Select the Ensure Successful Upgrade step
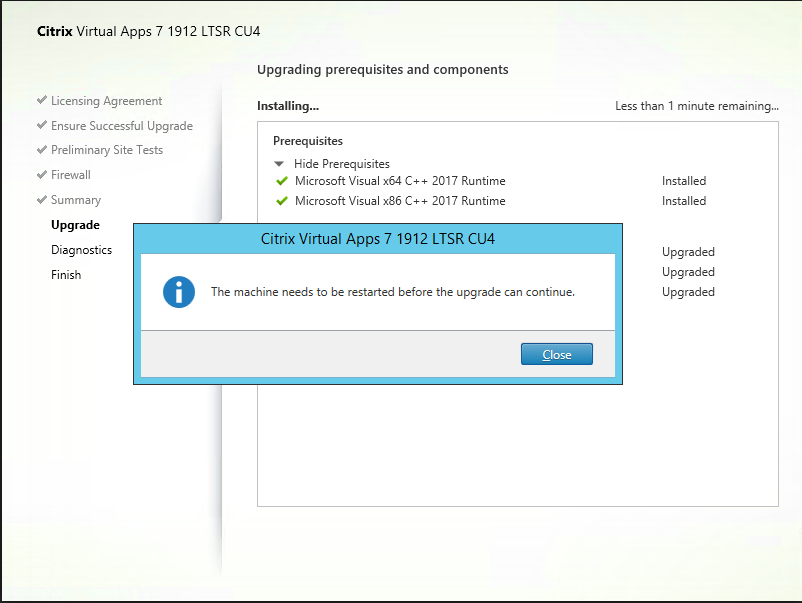Screen dimensions: 802x603 [122, 126]
